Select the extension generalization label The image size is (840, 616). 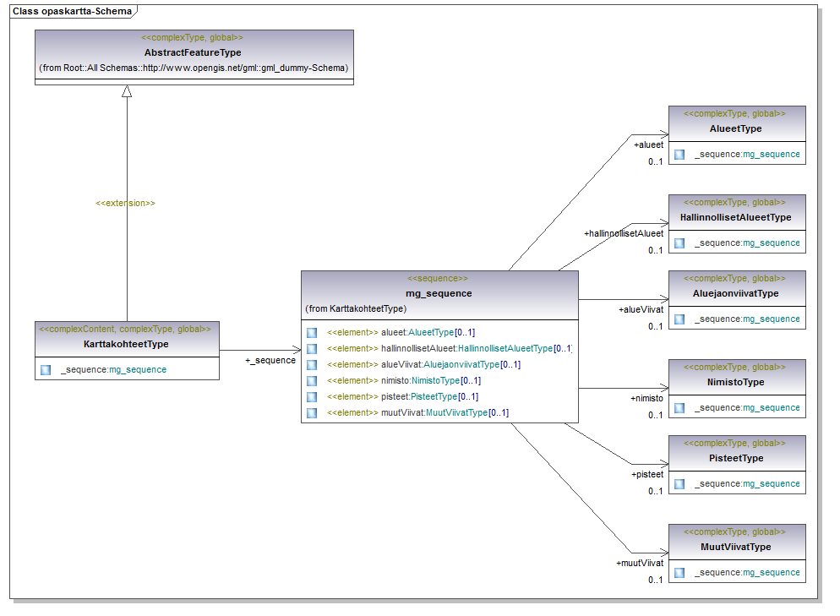pyautogui.click(x=126, y=204)
